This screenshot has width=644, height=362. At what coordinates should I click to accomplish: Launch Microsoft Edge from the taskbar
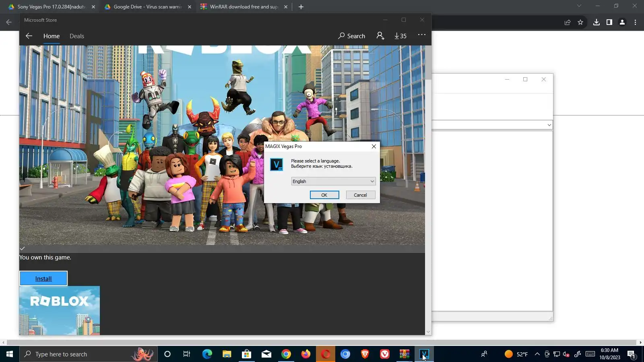pos(207,354)
